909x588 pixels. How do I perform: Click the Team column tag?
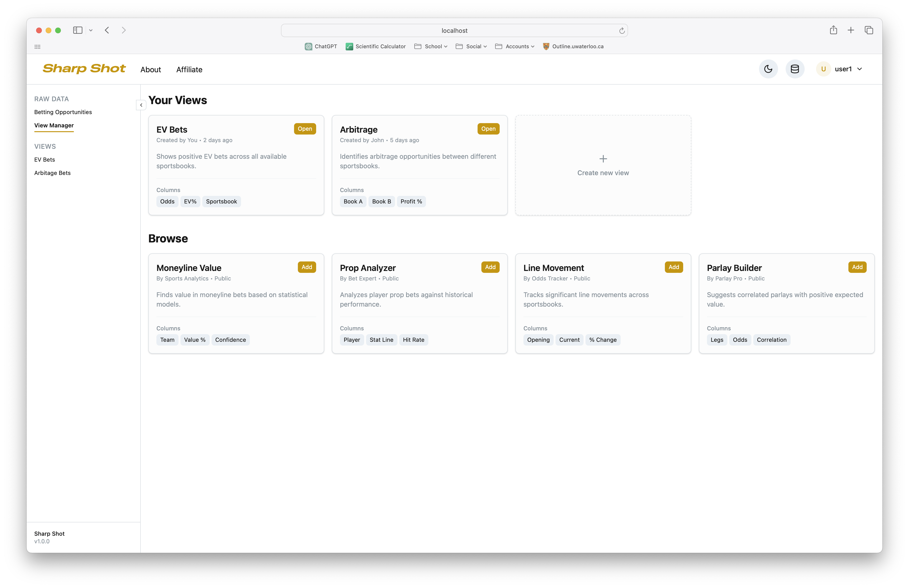[167, 340]
